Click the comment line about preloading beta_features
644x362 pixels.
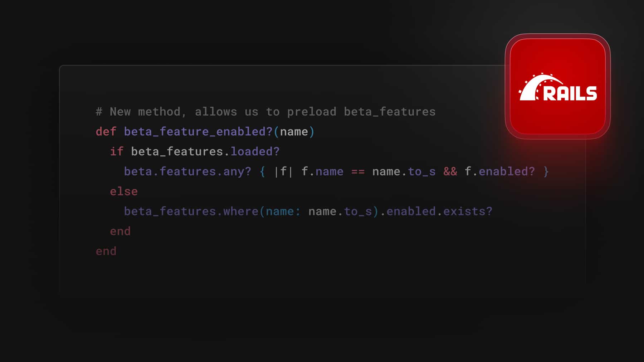[265, 112]
